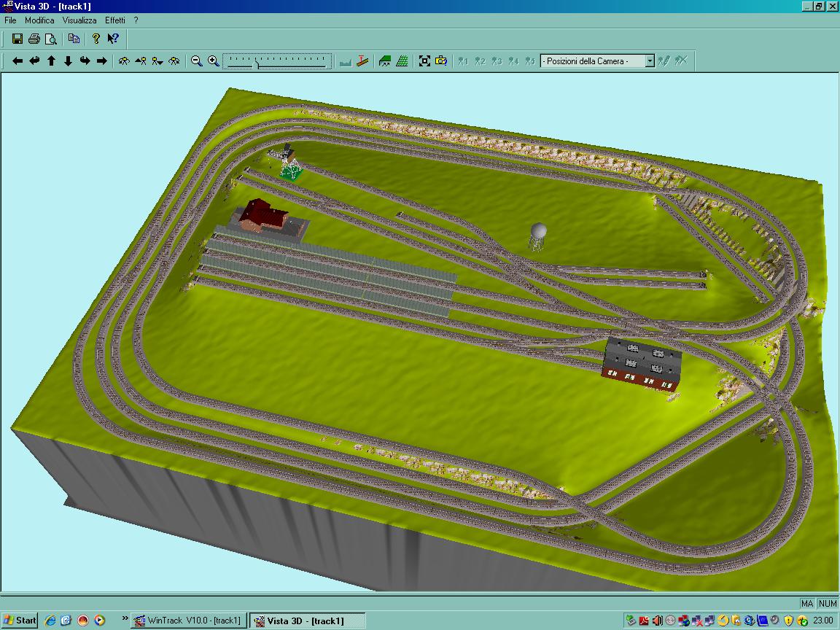Save the 3D view with the floppy icon
Viewport: 840px width, 630px height.
click(17, 39)
